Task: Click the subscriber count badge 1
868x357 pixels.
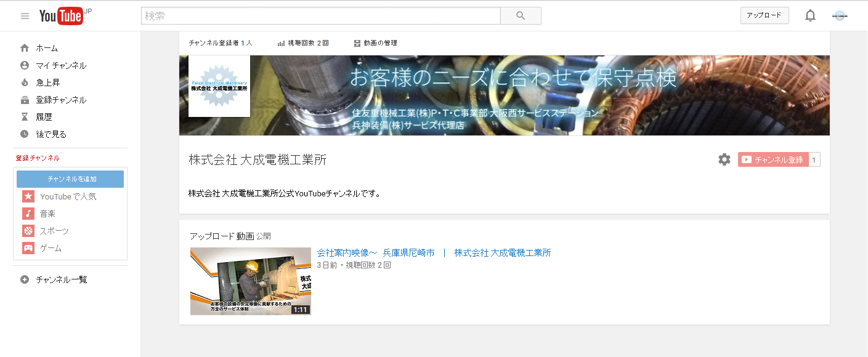Action: click(814, 159)
